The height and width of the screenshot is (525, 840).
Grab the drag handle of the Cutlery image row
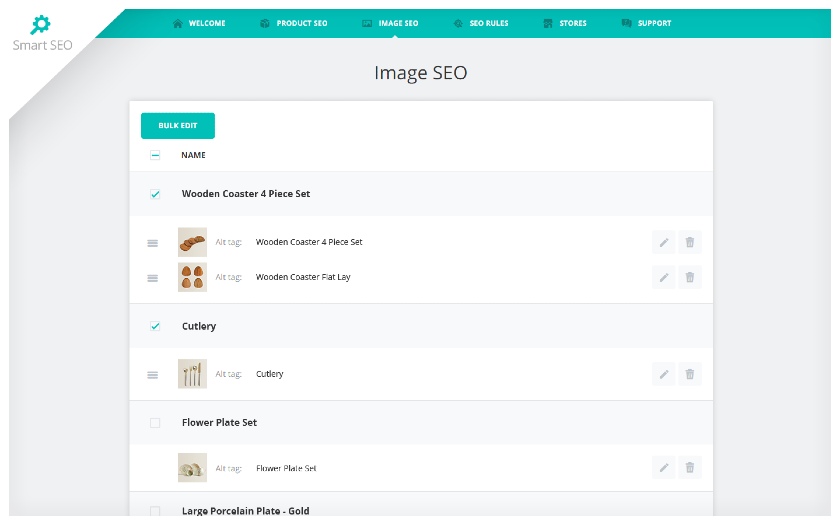(x=153, y=375)
